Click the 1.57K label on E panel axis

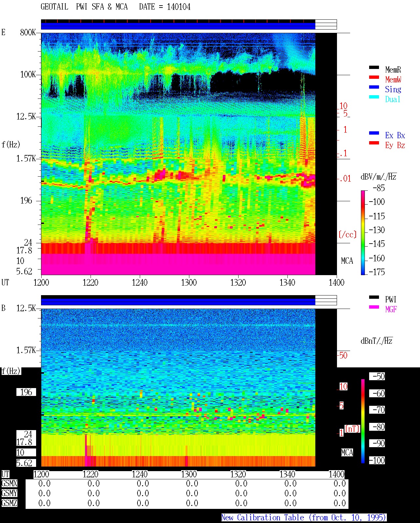coord(26,158)
